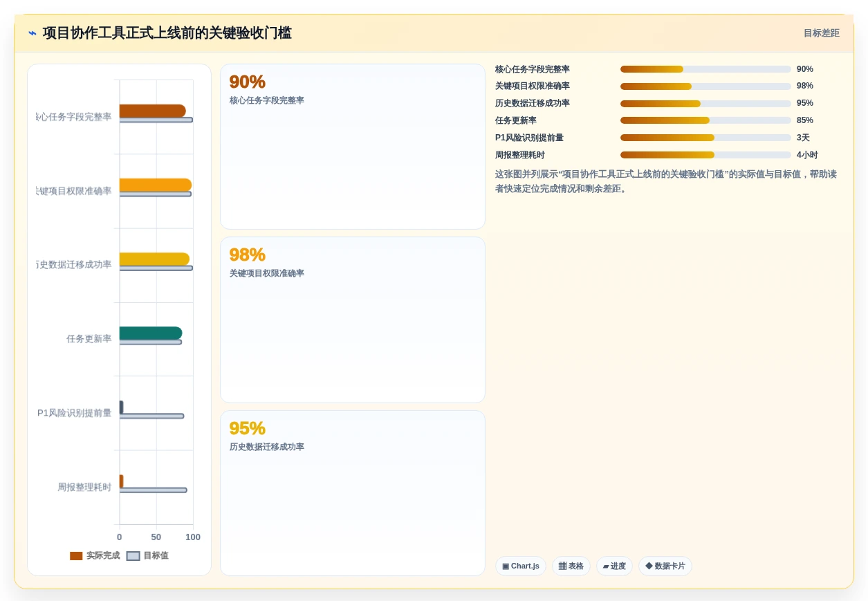
Task: Click the 进度 tag chip
Action: 614,566
